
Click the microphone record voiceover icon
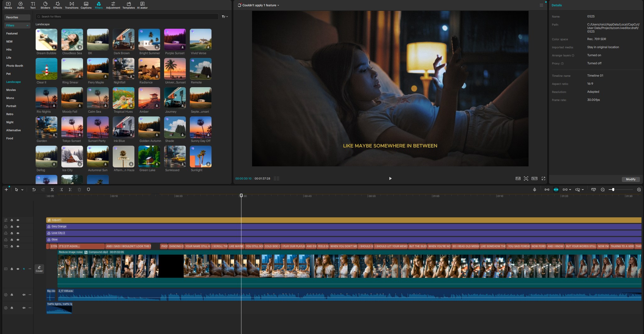pyautogui.click(x=535, y=190)
